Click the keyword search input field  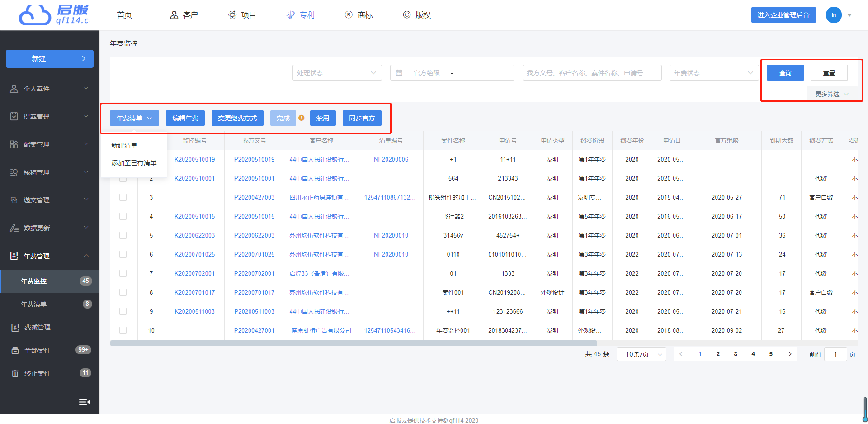point(592,73)
